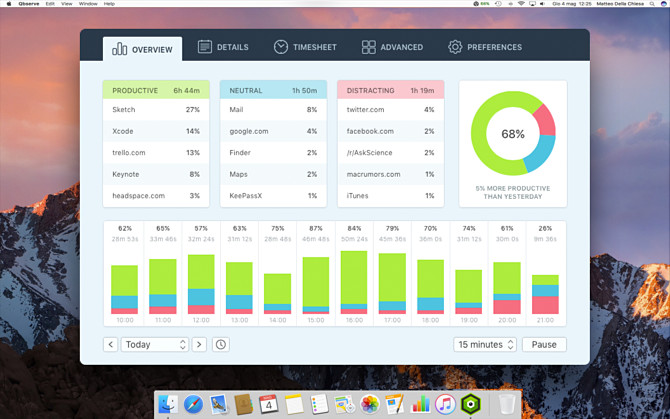Open Reminders from the dock
Screen dimensions: 670x419
pos(319,404)
